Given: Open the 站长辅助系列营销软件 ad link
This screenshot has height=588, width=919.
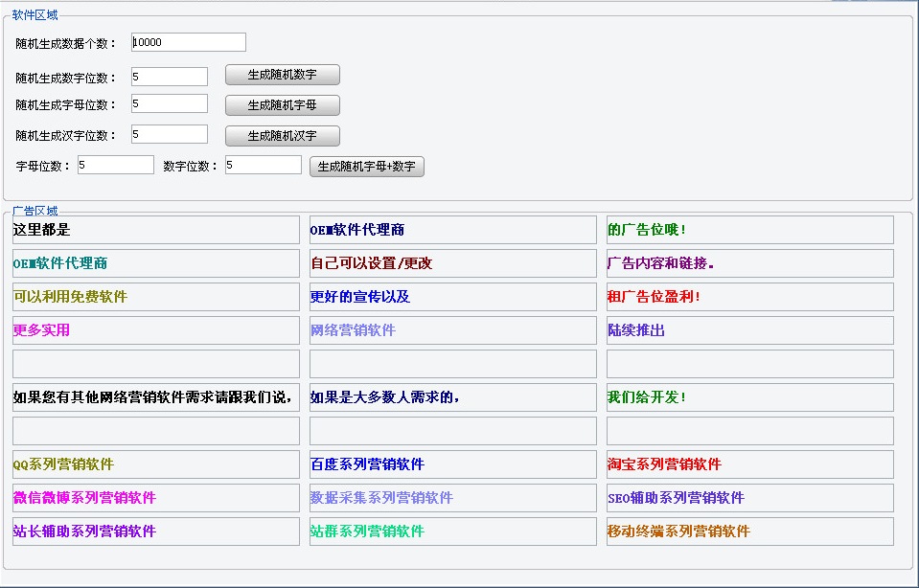Looking at the screenshot, I should point(84,531).
